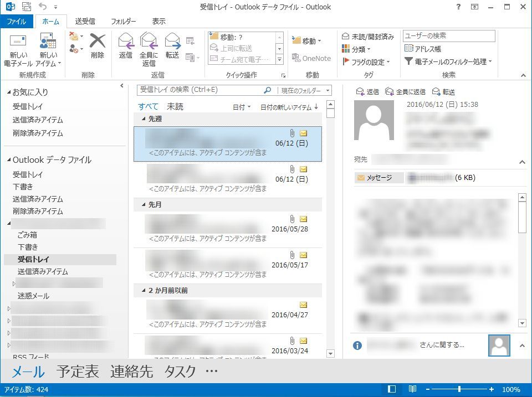532x397 pixels.
Task: Click the undo icon in title bar
Action: point(43,7)
